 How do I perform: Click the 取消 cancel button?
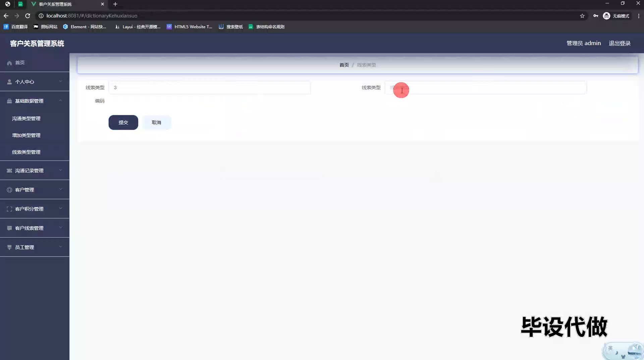click(156, 123)
